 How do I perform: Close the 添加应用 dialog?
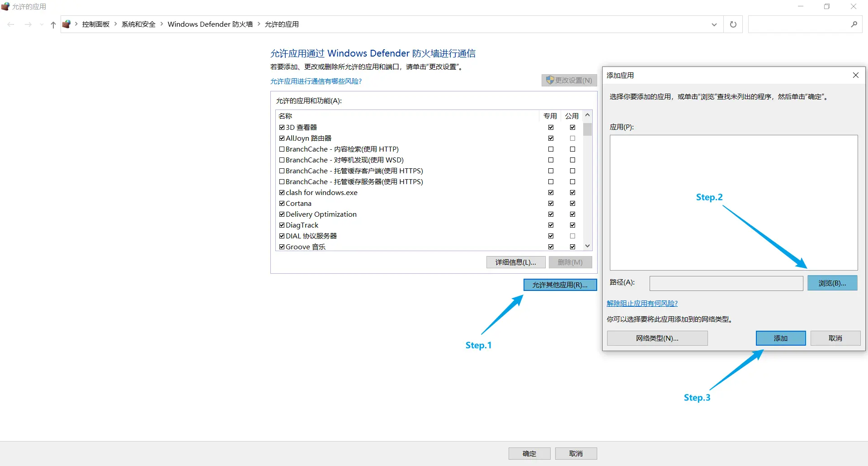(x=856, y=75)
